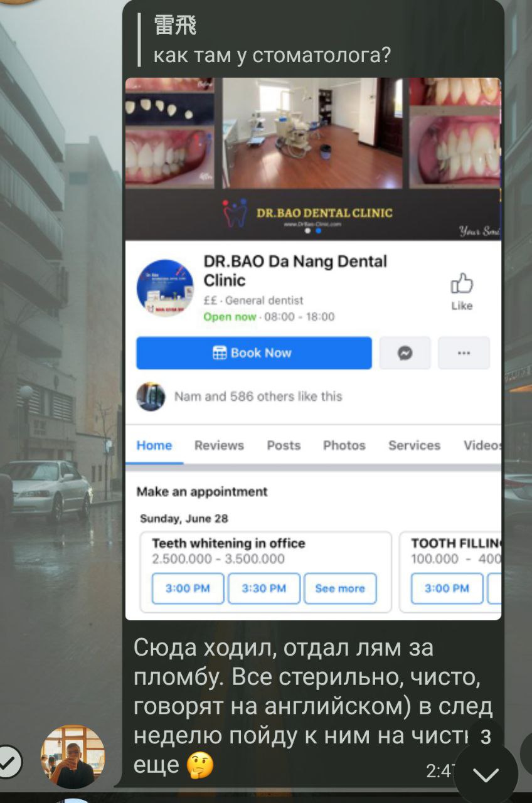Open the three-dots more options button
Image resolution: width=532 pixels, height=803 pixels.
click(x=464, y=353)
